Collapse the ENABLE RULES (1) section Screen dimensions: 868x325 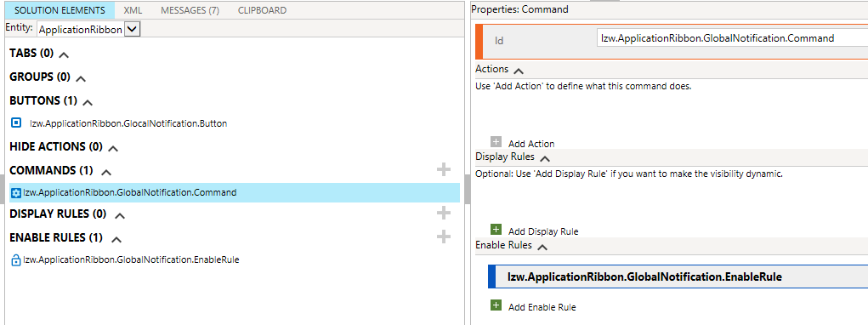click(116, 239)
